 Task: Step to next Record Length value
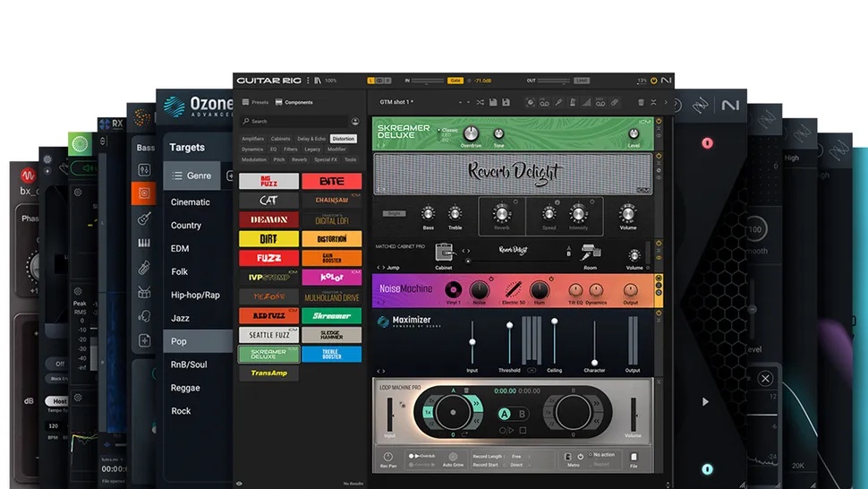coord(529,457)
